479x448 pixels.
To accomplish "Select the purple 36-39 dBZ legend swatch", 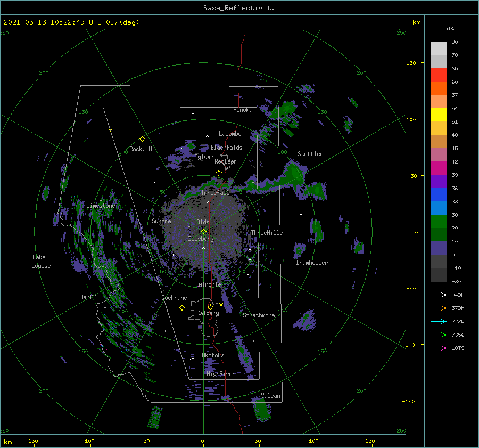I will click(x=439, y=182).
